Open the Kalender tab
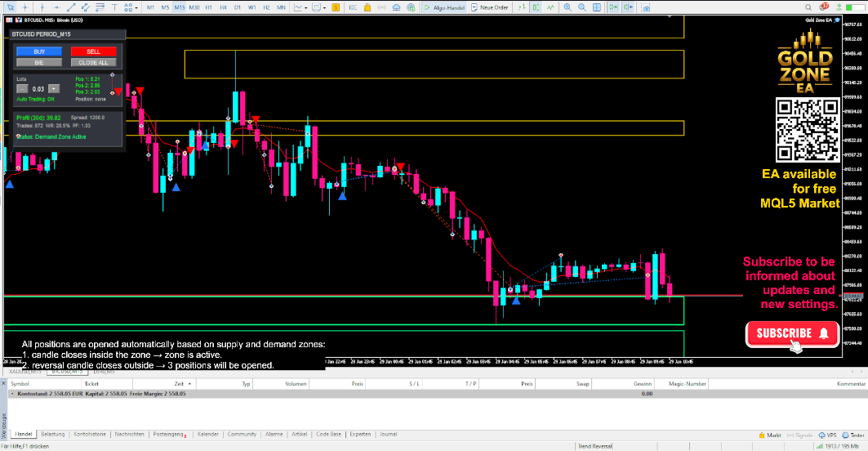The width and height of the screenshot is (868, 451). click(x=208, y=435)
